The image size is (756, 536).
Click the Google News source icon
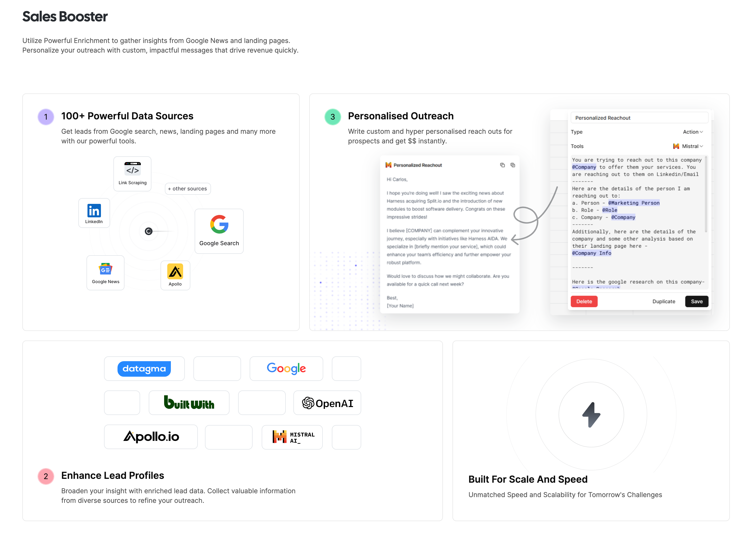pyautogui.click(x=105, y=271)
